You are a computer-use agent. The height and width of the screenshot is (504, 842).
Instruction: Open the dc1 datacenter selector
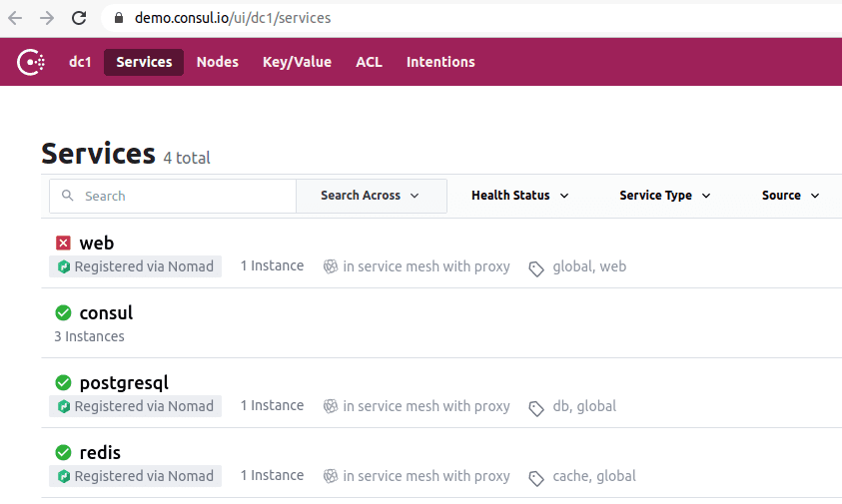click(x=80, y=62)
